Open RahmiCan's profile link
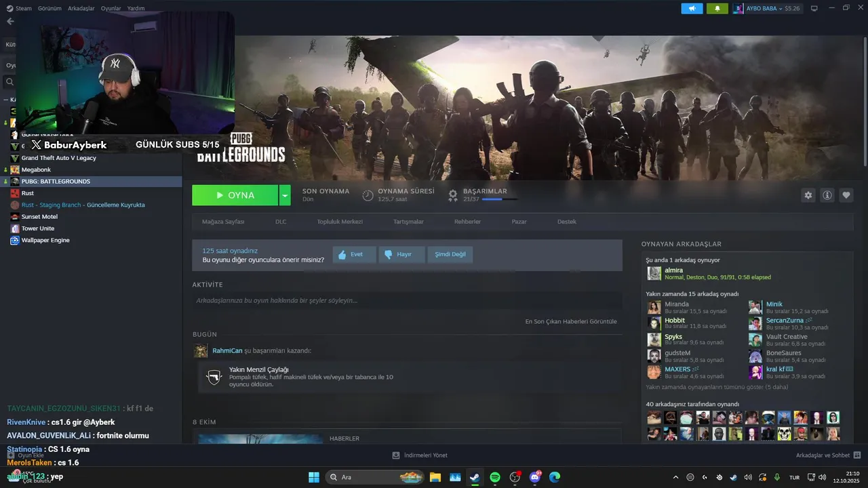Screen dimensions: 868x488 click(x=227, y=350)
